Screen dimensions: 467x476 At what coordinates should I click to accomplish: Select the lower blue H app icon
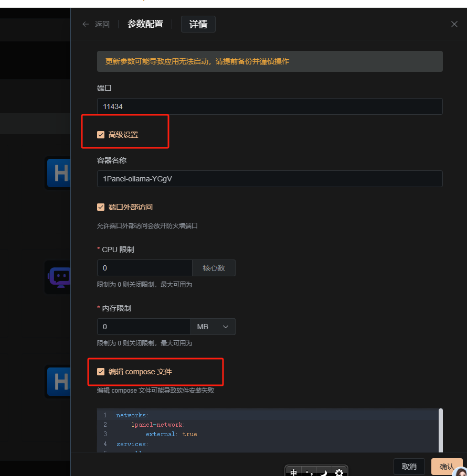pyautogui.click(x=59, y=381)
